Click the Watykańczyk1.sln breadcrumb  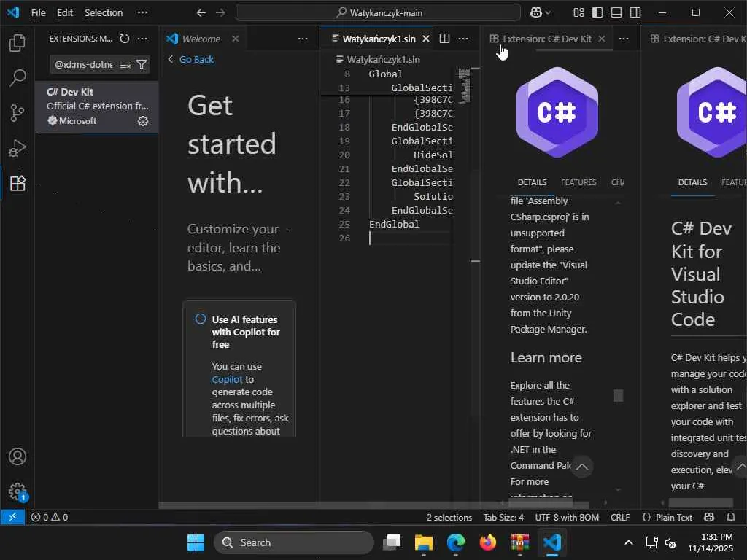[383, 60]
